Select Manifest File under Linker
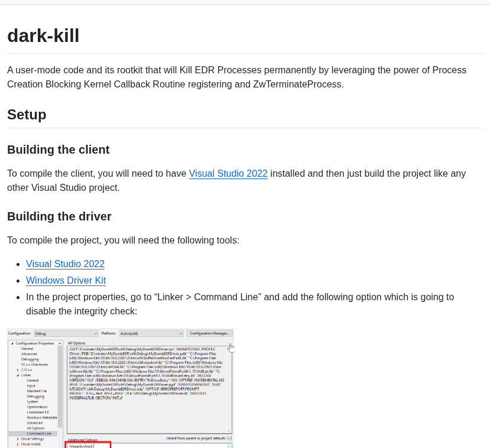The height and width of the screenshot is (448, 490). pyautogui.click(x=37, y=391)
